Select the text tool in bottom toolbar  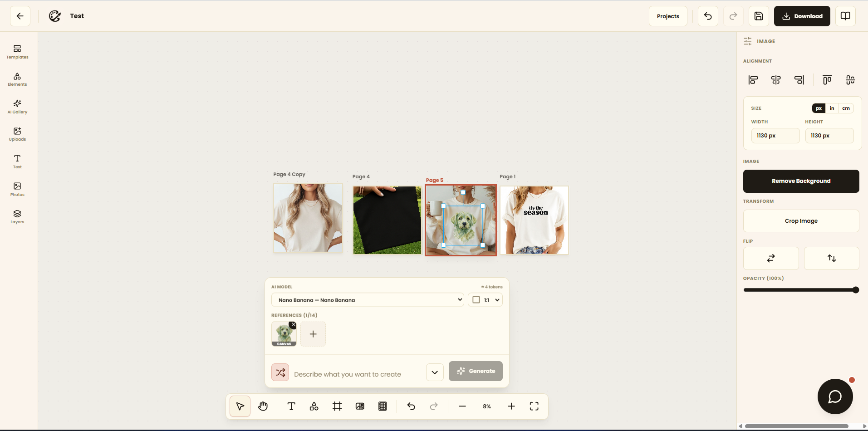coord(291,406)
